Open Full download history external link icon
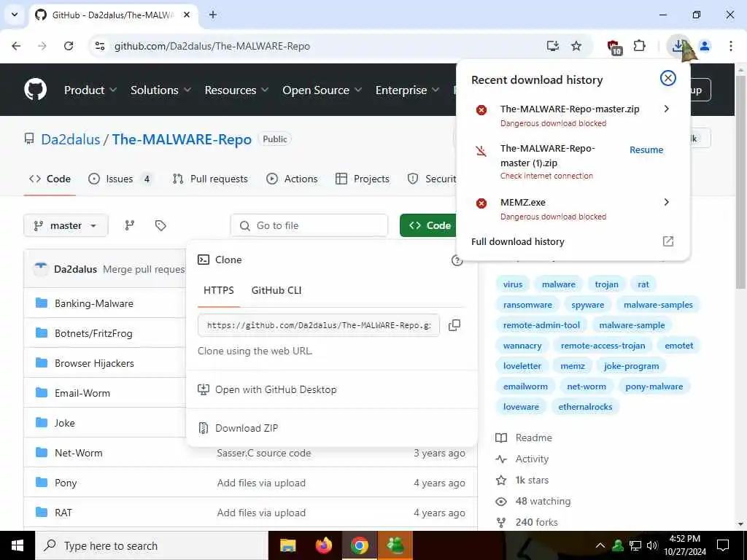Viewport: 747px width, 560px height. [668, 241]
